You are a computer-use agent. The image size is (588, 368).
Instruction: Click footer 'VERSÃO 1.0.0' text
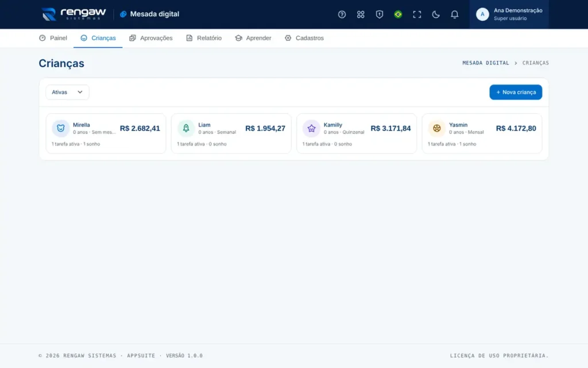184,355
